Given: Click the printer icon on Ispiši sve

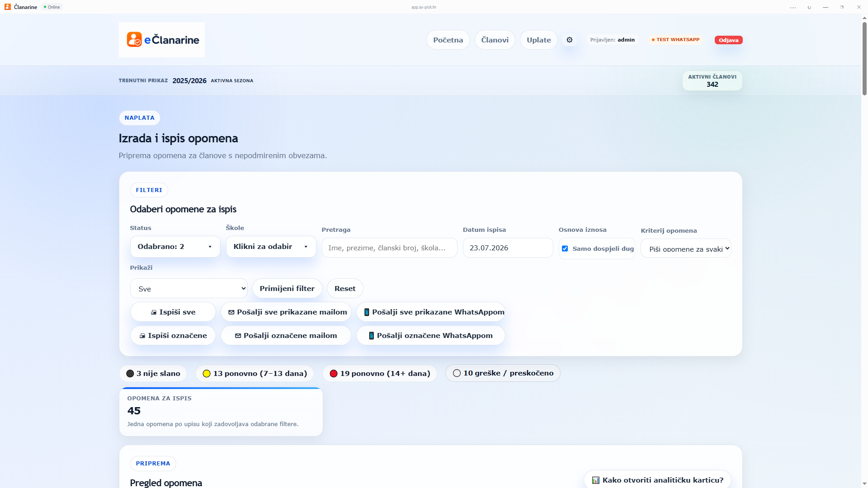Looking at the screenshot, I should tap(154, 312).
